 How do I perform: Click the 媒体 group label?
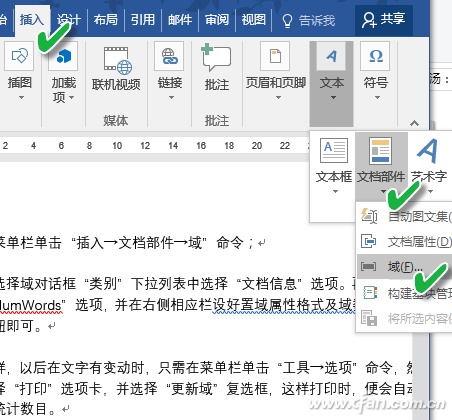(x=115, y=120)
